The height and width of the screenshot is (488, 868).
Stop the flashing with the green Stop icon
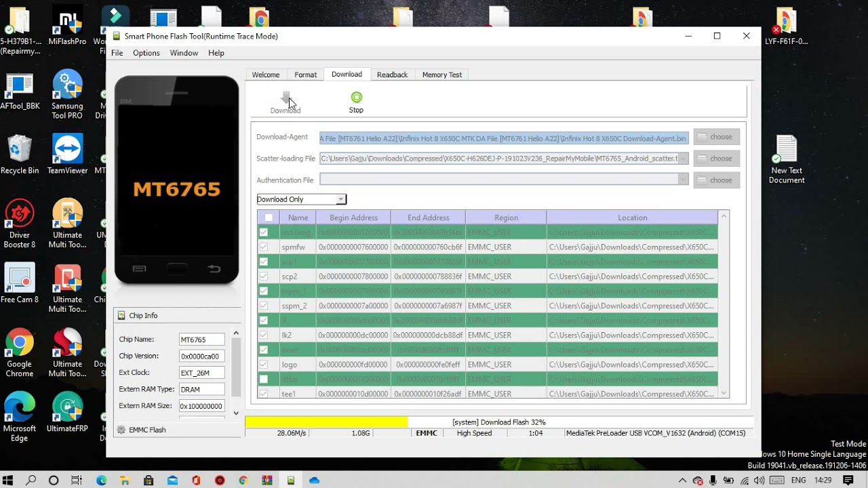pyautogui.click(x=356, y=98)
